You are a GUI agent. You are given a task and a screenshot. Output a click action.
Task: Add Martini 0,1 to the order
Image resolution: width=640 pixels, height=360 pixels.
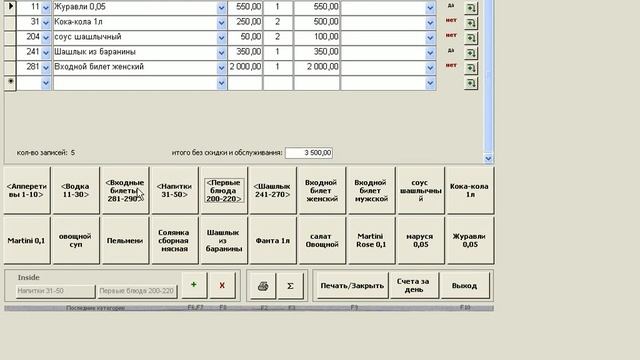click(x=27, y=240)
